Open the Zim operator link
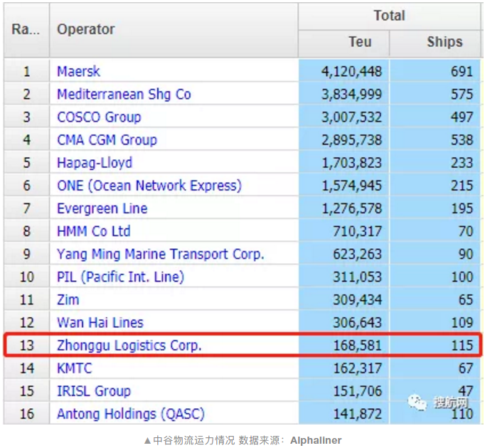 pyautogui.click(x=68, y=300)
